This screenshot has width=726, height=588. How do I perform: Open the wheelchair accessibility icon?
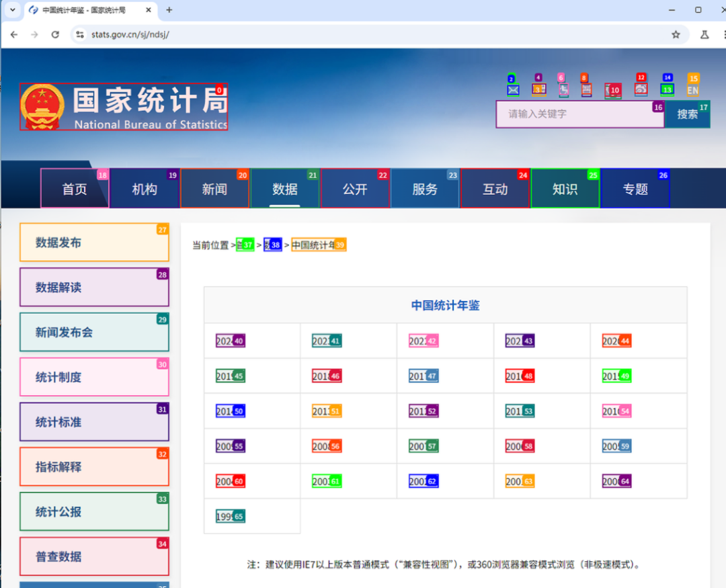click(563, 90)
